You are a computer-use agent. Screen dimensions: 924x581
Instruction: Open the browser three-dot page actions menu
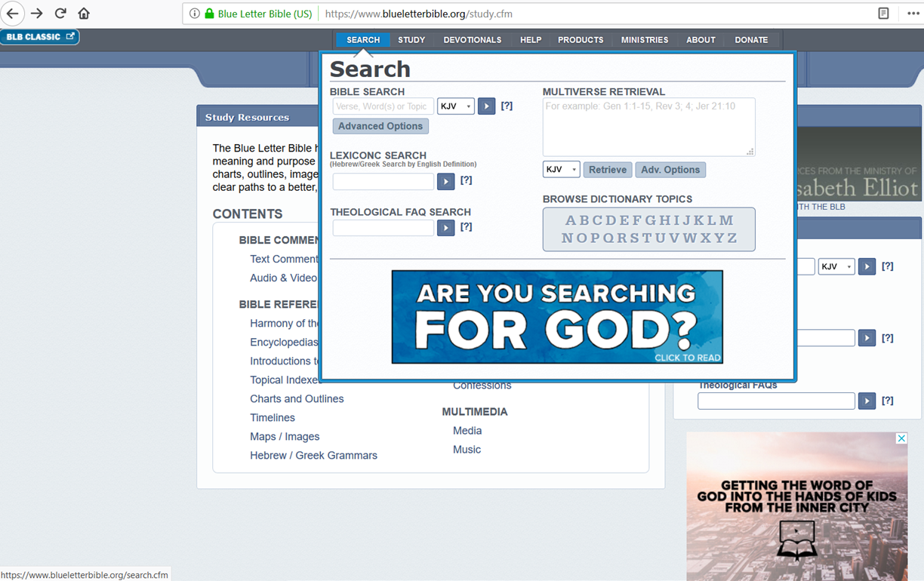point(913,14)
